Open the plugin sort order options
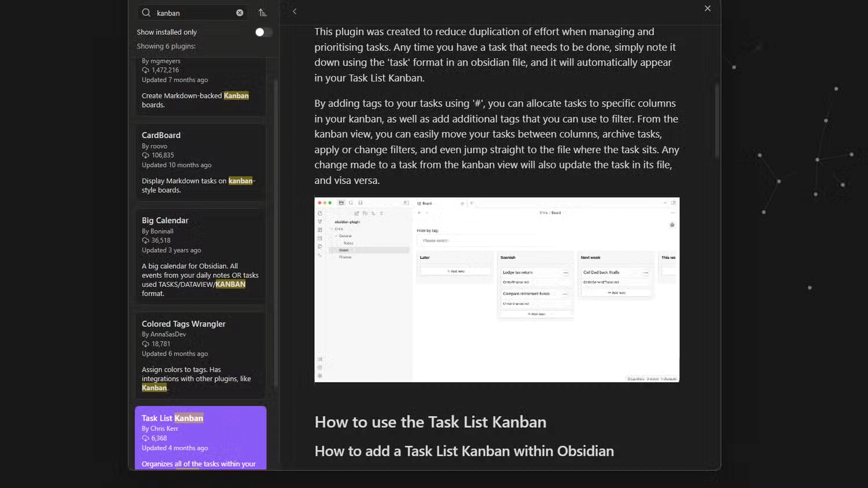Viewport: 868px width, 488px height. point(262,12)
